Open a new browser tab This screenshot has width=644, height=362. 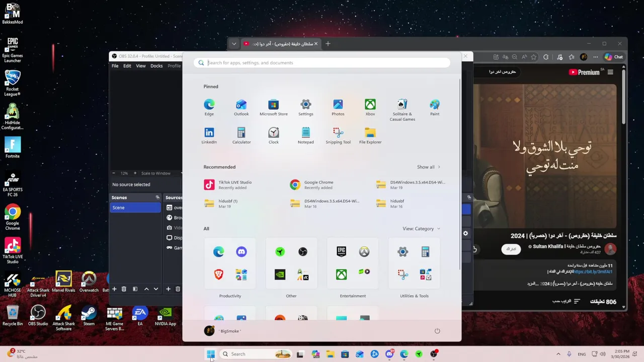(x=328, y=44)
